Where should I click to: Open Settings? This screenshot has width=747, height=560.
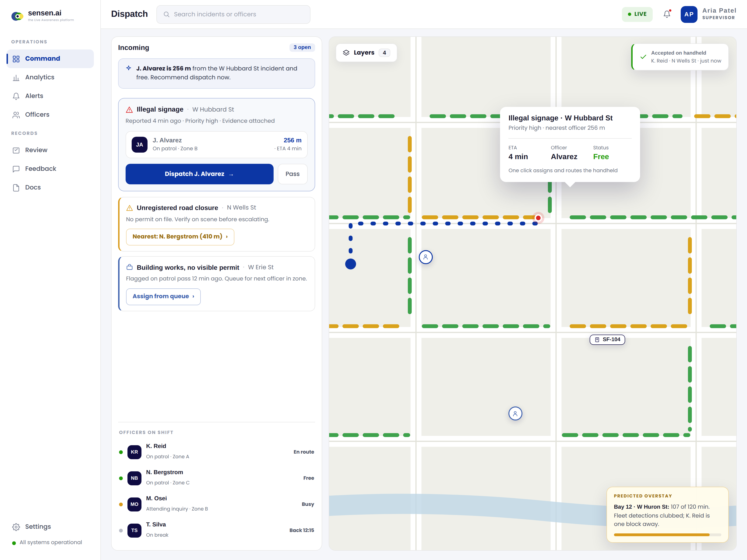pyautogui.click(x=50, y=527)
